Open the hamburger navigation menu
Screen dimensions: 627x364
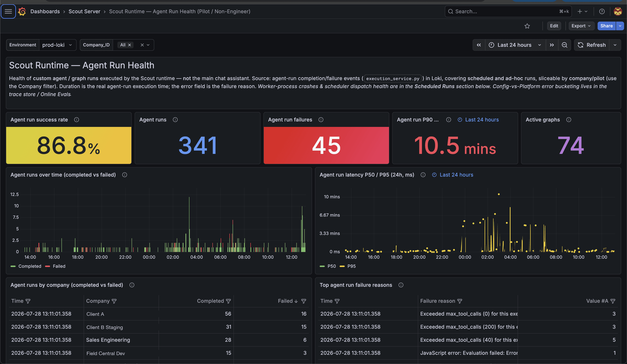pos(8,11)
